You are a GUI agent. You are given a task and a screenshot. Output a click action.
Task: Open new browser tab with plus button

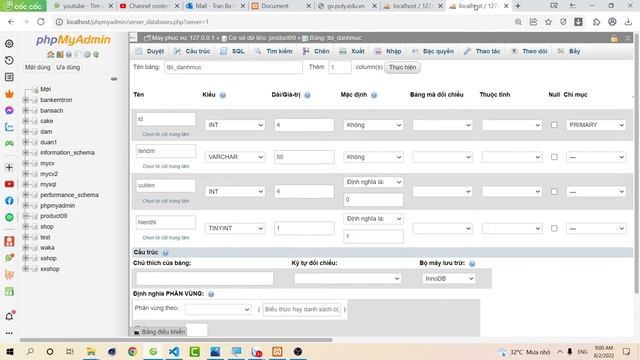point(518,6)
